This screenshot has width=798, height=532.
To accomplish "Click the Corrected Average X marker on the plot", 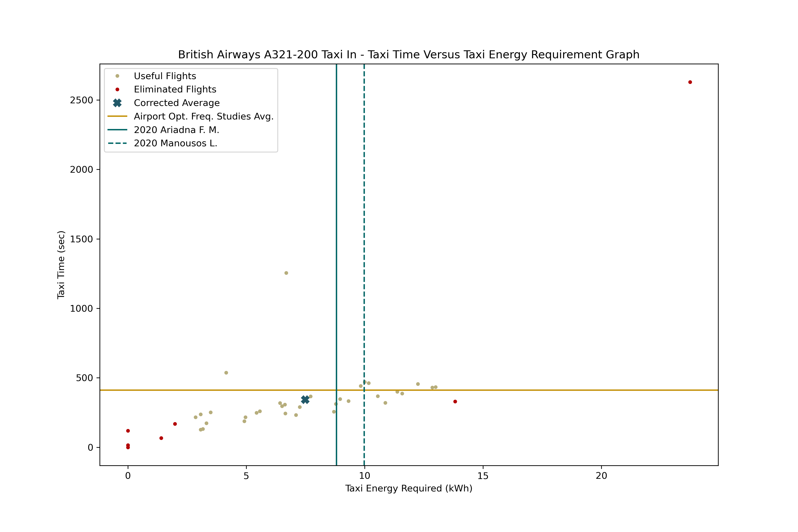I will (305, 400).
